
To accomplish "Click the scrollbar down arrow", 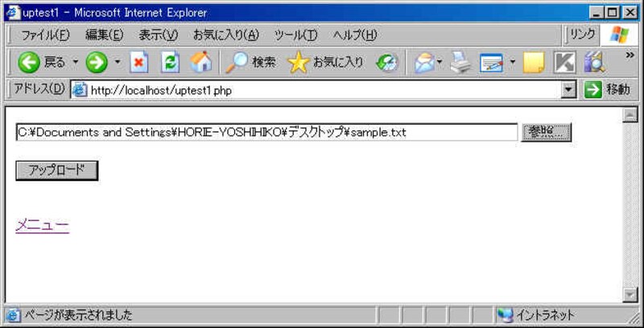I will point(630,294).
